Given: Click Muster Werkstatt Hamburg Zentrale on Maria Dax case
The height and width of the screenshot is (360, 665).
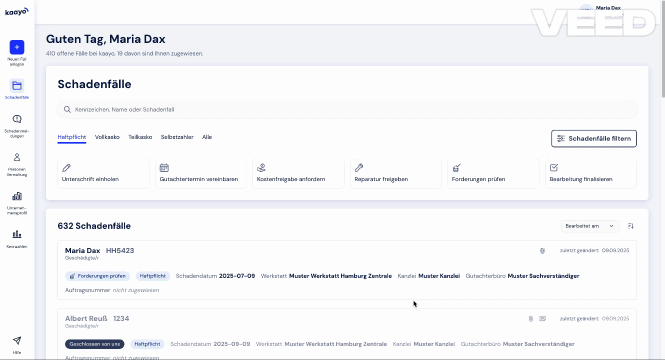Looking at the screenshot, I should pos(340,276).
